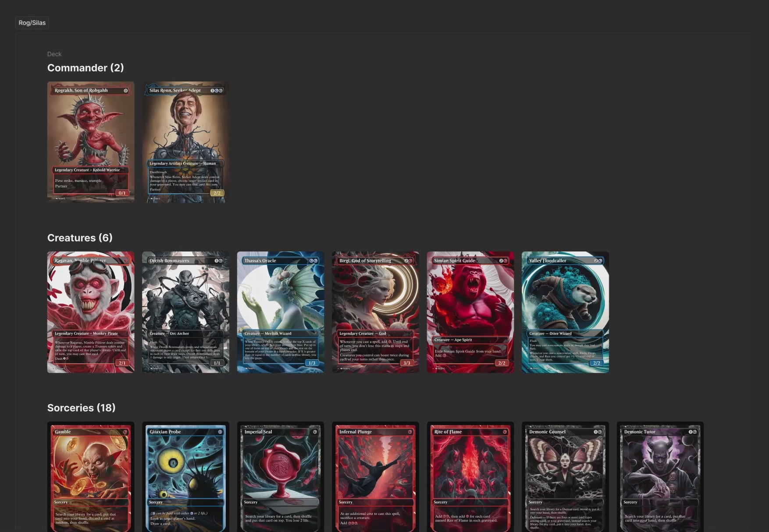Screen dimensions: 769x532
Task: Click the Deck label above Commander
Action: tap(54, 54)
